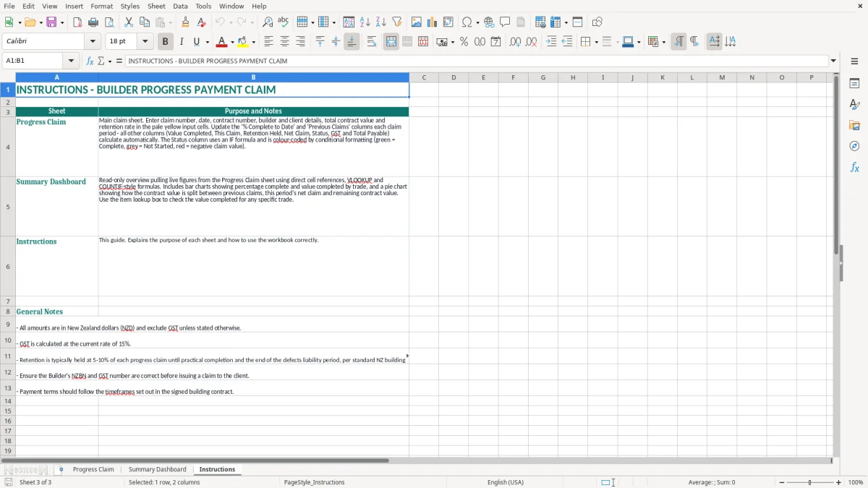Open Find & Replace with the toolbar icon
868x488 pixels.
268,22
